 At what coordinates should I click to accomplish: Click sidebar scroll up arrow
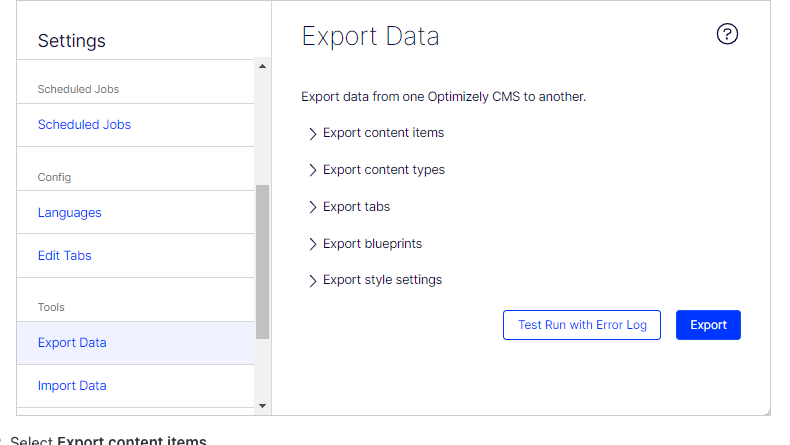click(262, 66)
